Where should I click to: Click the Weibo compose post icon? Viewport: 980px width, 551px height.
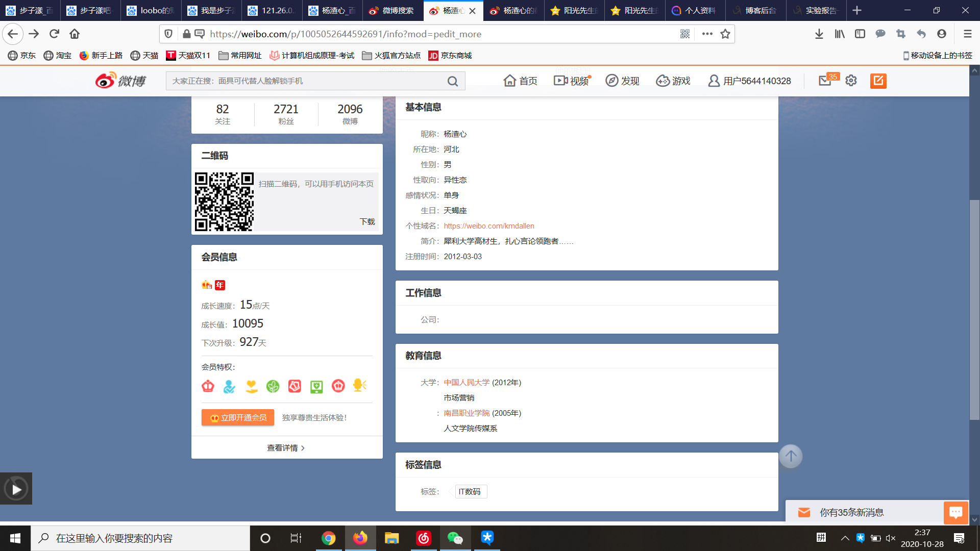(x=878, y=81)
